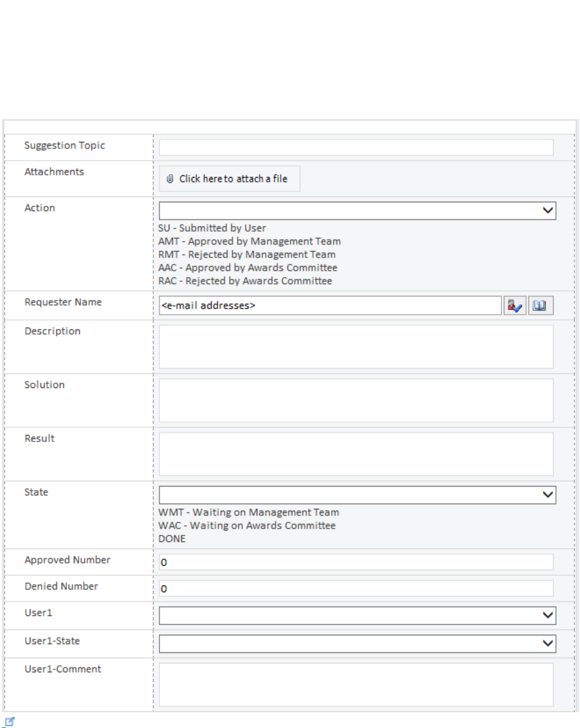Click the 'WMT - Waiting on Management Team' text
Screen dimensions: 580x728
pos(248,512)
